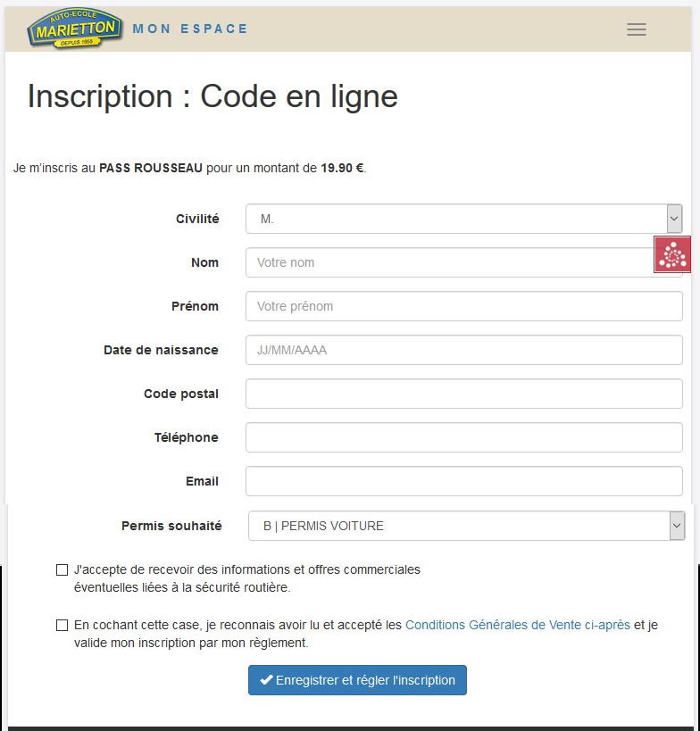Screen dimensions: 700x731
Task: Expand the Civilité dropdown arrow
Action: pos(674,219)
